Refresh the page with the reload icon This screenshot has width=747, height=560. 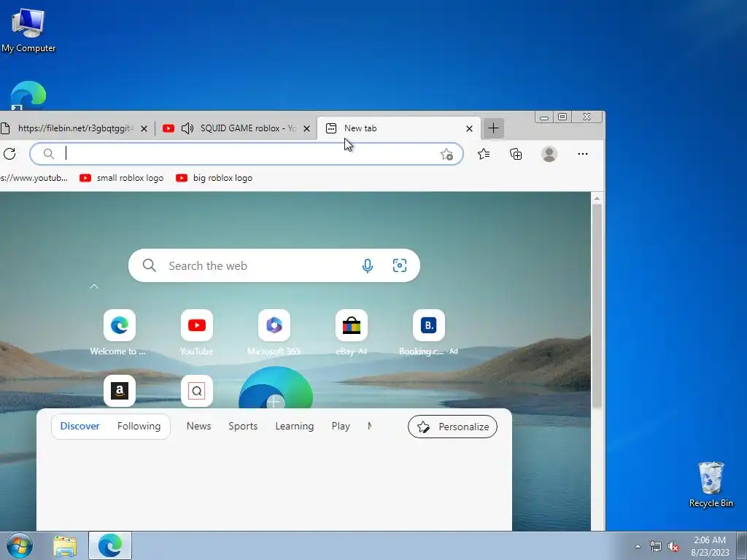(9, 154)
